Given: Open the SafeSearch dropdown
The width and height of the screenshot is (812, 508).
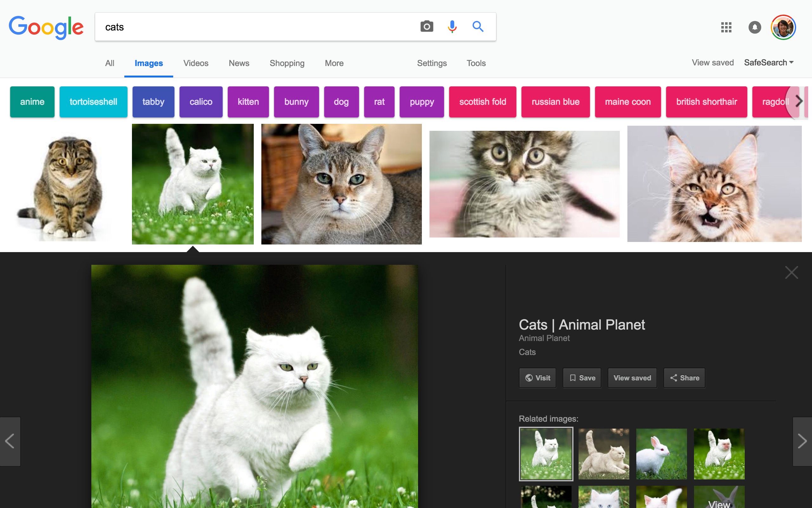Looking at the screenshot, I should coord(769,63).
